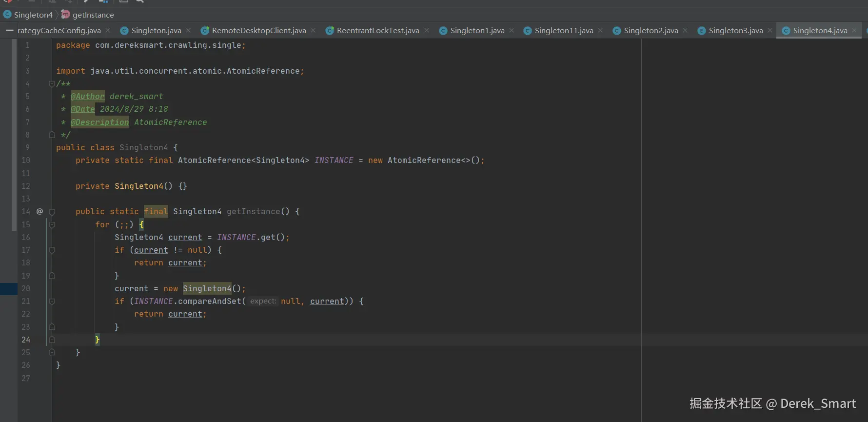868x422 pixels.
Task: Switch to the Singleton.java tab
Action: tap(156, 30)
